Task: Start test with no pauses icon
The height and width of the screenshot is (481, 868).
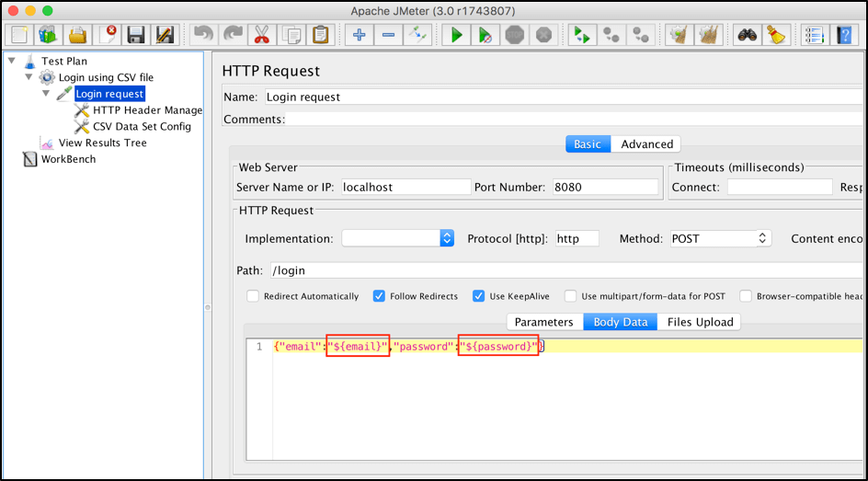Action: pos(485,35)
